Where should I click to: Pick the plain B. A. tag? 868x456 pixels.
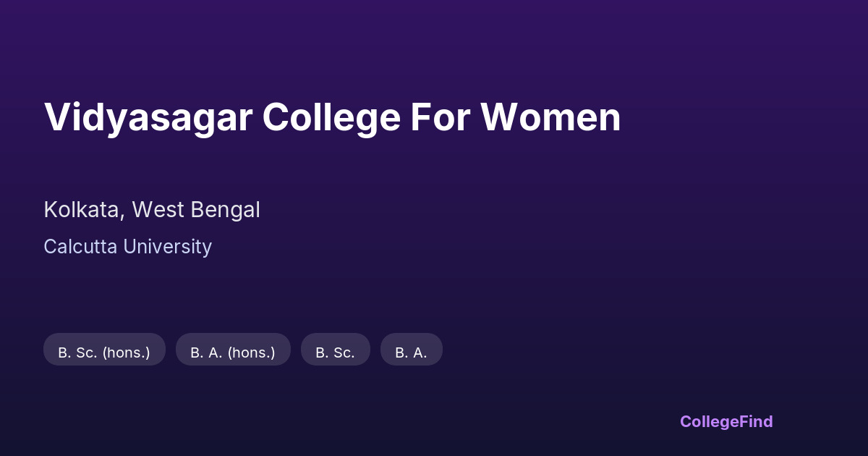(x=411, y=352)
